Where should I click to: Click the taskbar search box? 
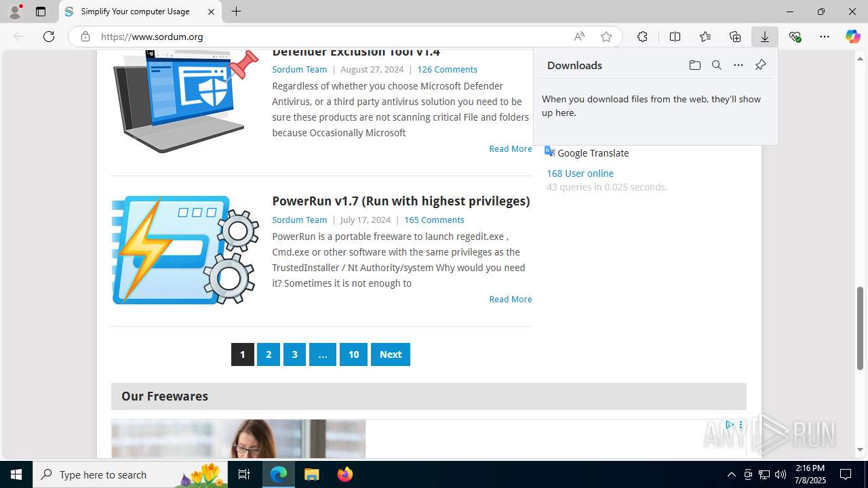132,474
